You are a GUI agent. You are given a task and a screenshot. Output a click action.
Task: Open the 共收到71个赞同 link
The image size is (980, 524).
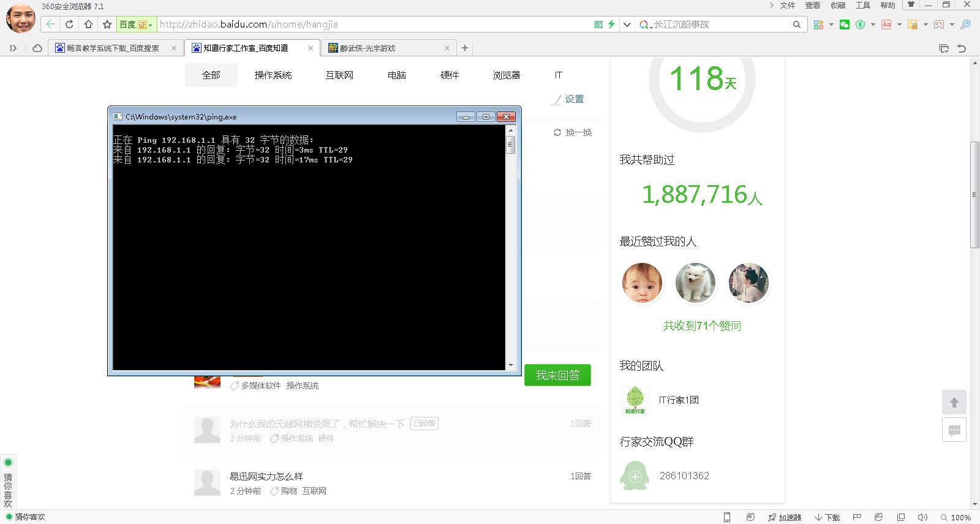702,326
